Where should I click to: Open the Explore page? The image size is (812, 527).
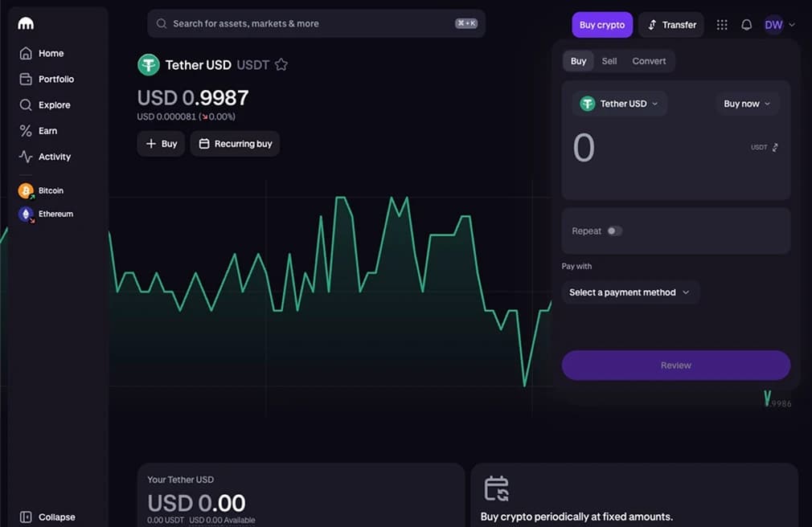[x=44, y=105]
